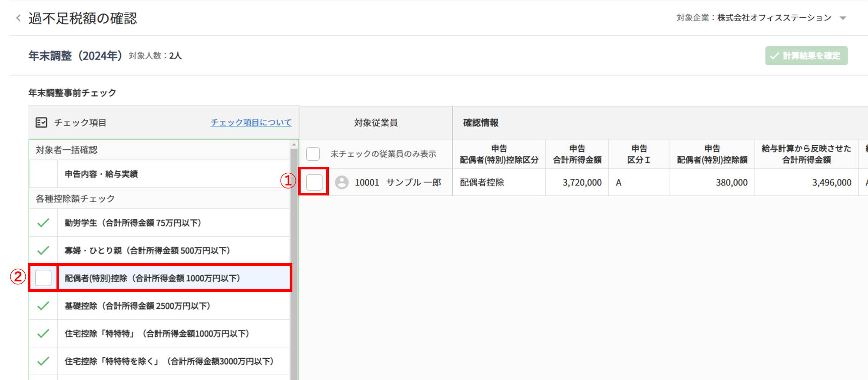The width and height of the screenshot is (868, 380).
Task: Click the 各種控除額チェック section label
Action: pyautogui.click(x=75, y=198)
